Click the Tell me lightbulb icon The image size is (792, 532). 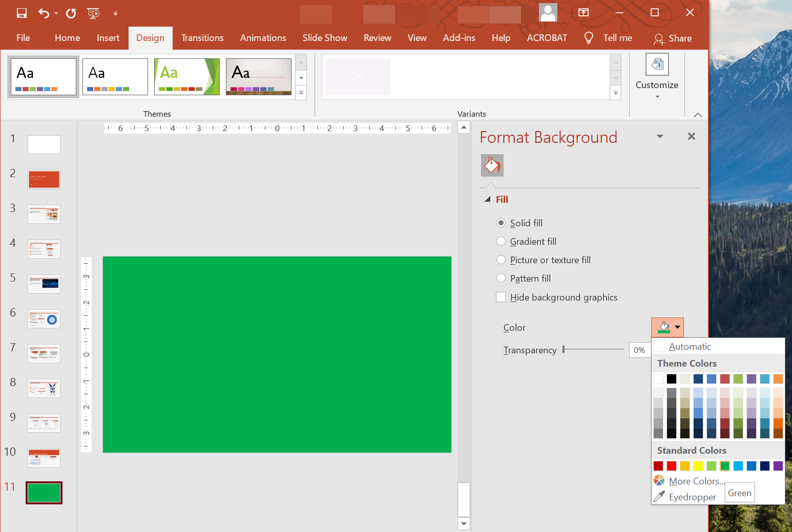(x=589, y=38)
